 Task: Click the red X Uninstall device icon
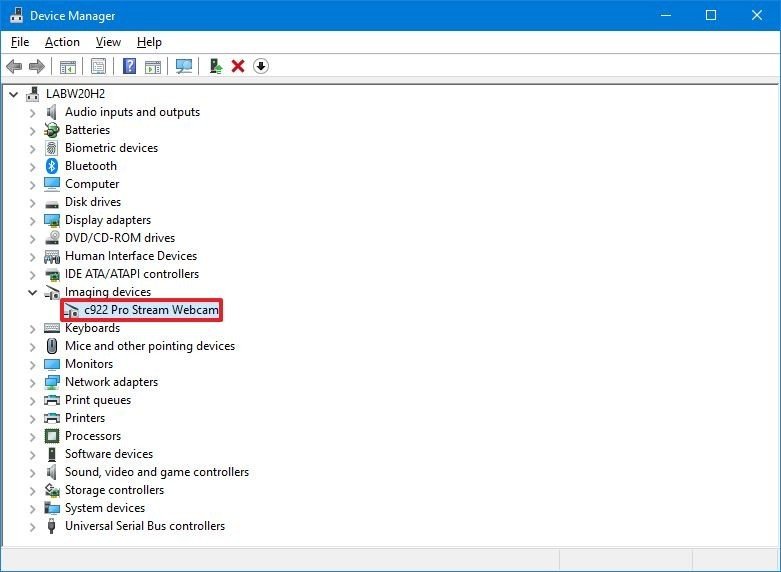point(238,66)
